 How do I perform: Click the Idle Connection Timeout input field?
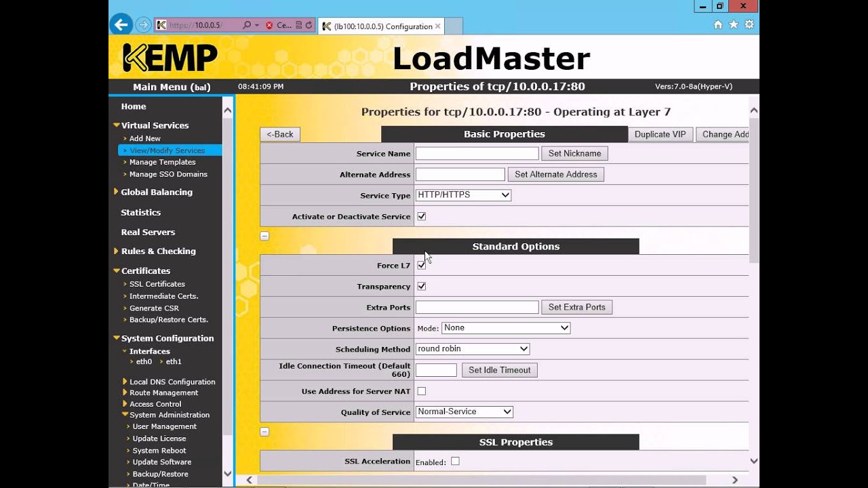(436, 370)
